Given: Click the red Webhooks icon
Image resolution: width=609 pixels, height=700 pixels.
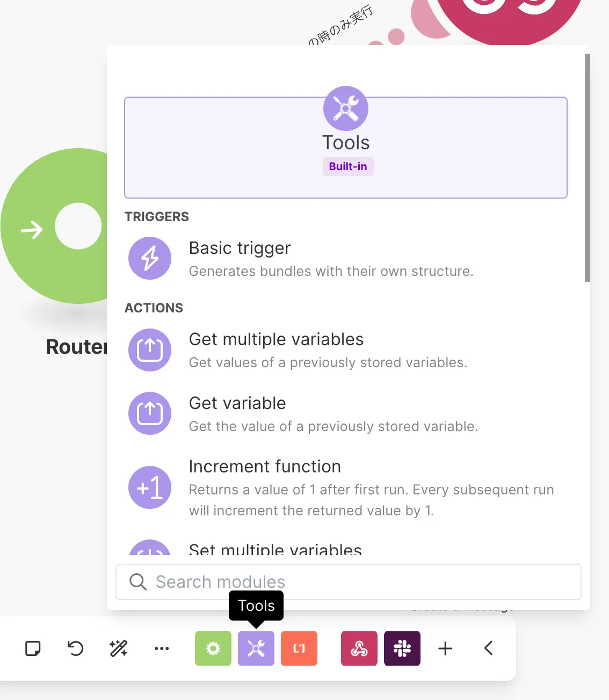Looking at the screenshot, I should coord(359,648).
